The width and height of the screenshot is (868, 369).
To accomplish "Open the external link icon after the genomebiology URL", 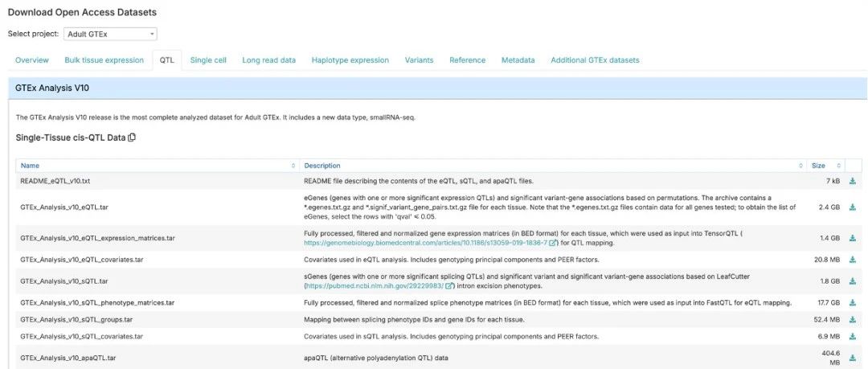I will (554, 244).
